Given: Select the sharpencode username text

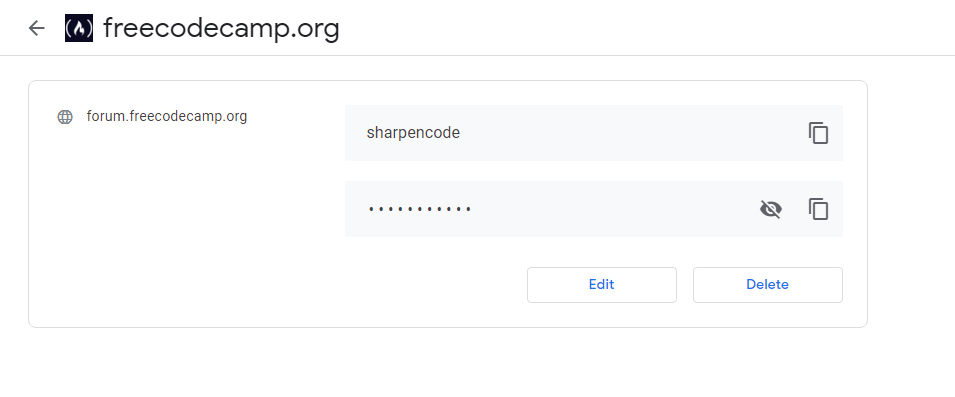Looking at the screenshot, I should click(x=413, y=133).
